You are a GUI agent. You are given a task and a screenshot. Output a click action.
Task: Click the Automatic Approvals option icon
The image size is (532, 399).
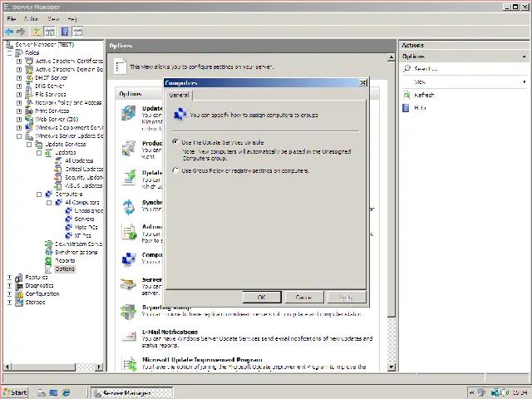[129, 232]
